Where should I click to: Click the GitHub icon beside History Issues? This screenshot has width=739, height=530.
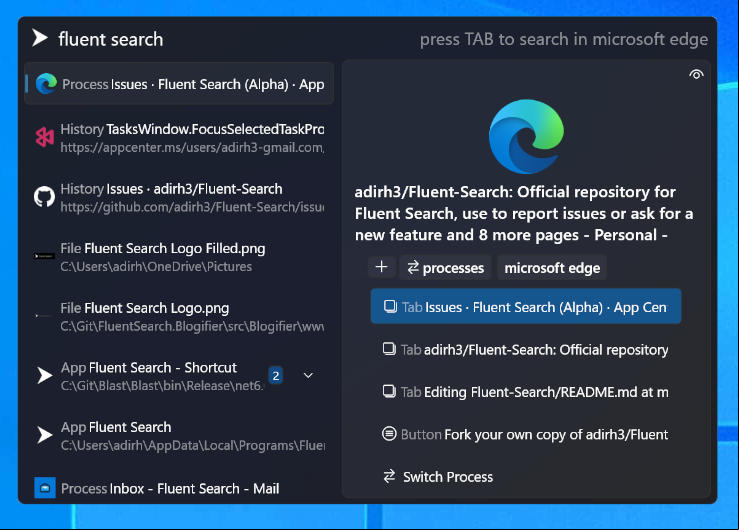coord(45,196)
